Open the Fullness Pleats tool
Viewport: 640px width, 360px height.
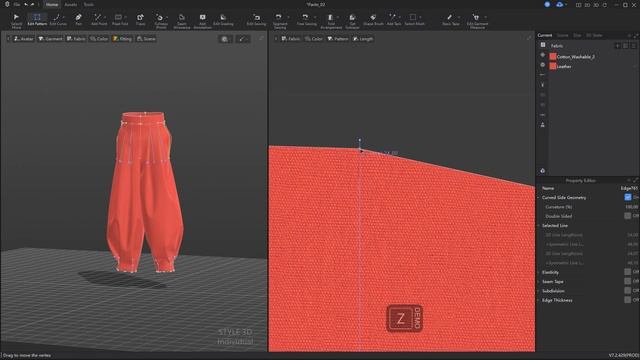[161, 20]
